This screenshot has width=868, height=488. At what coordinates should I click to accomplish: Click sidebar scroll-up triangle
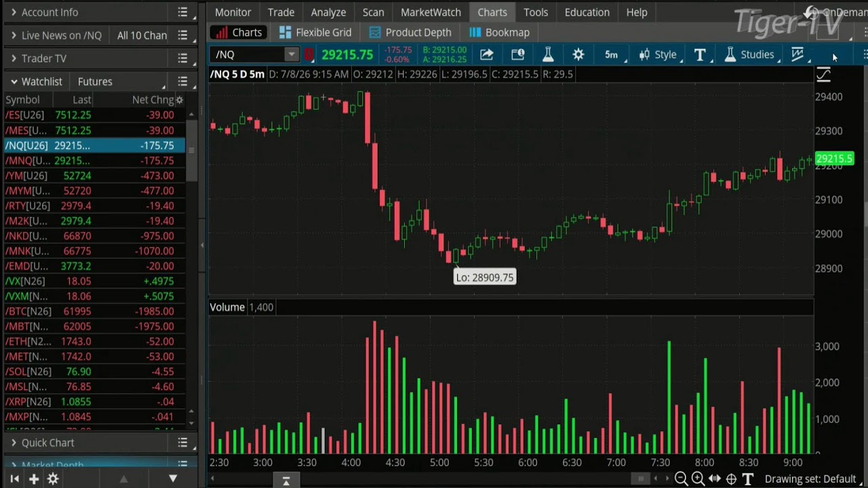pyautogui.click(x=123, y=479)
